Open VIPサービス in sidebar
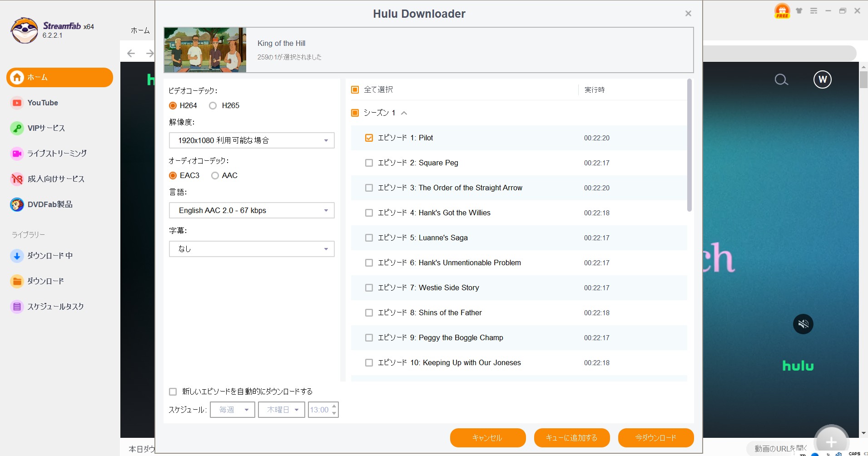 (x=46, y=129)
